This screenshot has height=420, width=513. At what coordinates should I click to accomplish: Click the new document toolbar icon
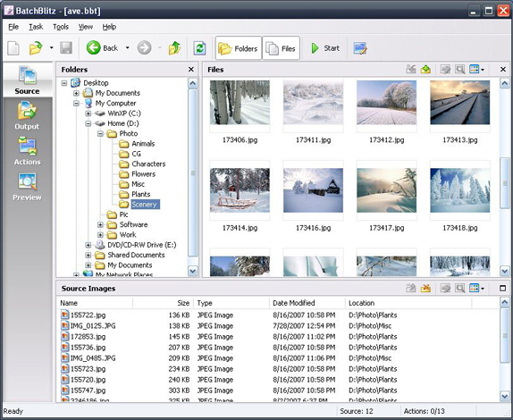point(13,48)
